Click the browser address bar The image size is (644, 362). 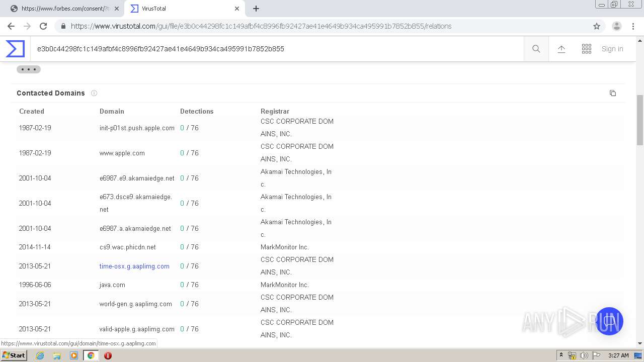322,26
